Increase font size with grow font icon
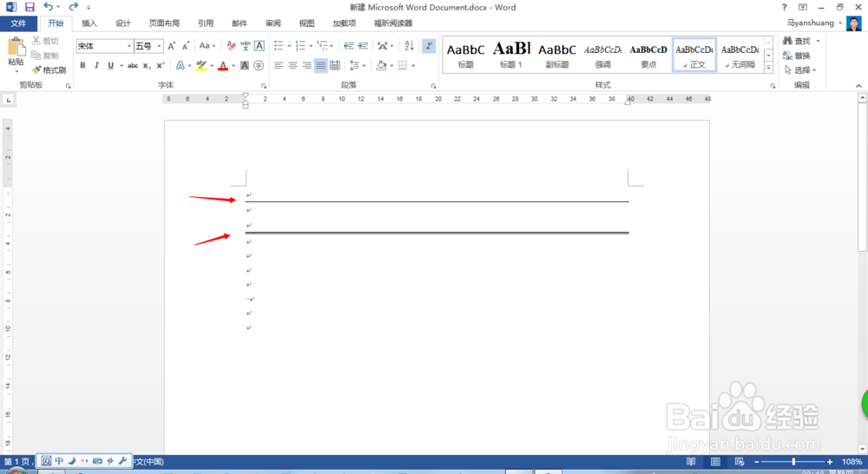Screen dimensions: 868x474 point(172,46)
